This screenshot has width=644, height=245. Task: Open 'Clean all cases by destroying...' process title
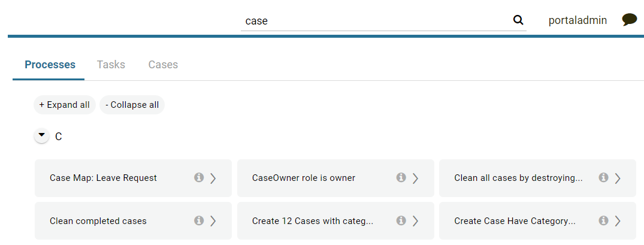point(518,178)
